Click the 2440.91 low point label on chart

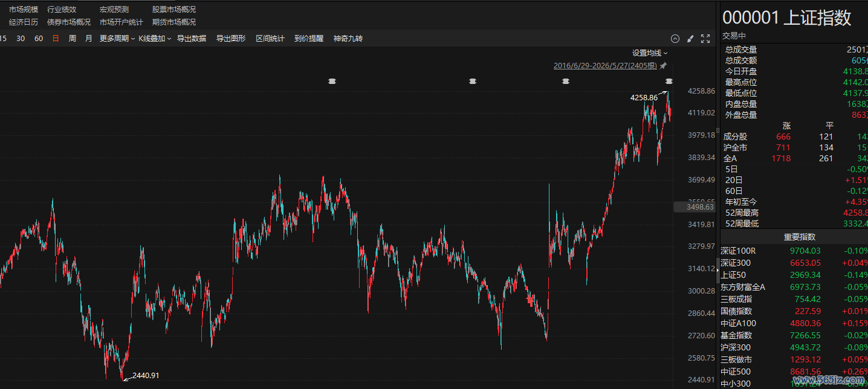tap(146, 376)
